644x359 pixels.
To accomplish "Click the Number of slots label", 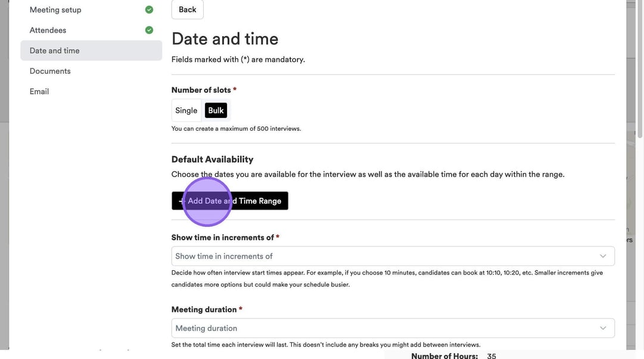I will (x=201, y=90).
